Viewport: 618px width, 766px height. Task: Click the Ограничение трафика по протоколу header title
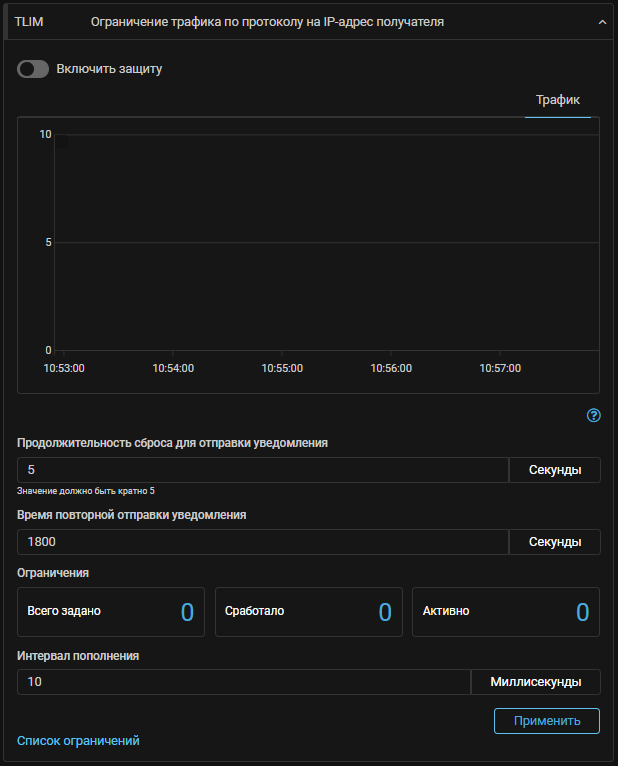click(x=266, y=21)
